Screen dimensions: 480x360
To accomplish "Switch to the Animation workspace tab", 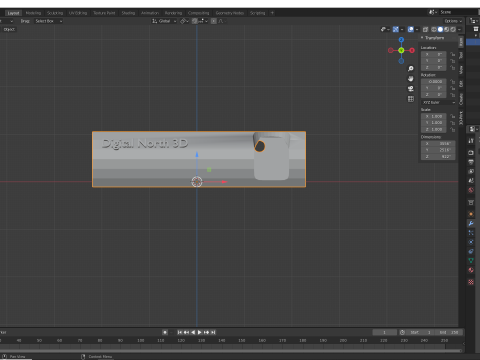I will 150,13.
